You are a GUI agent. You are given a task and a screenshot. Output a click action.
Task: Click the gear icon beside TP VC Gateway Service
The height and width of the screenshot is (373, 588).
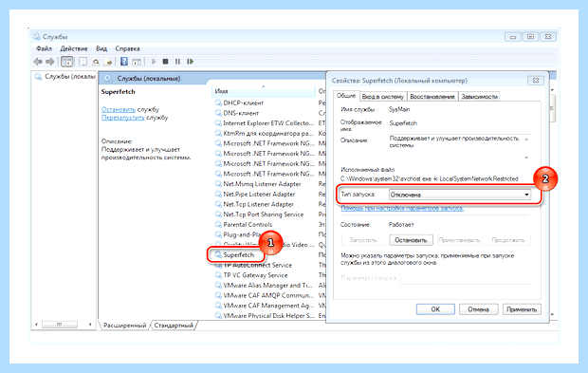[218, 275]
